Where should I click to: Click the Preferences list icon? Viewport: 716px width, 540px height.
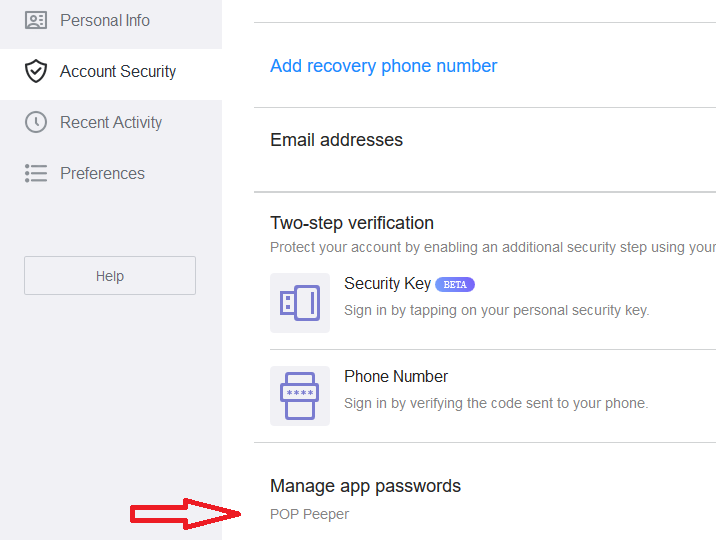tap(36, 173)
